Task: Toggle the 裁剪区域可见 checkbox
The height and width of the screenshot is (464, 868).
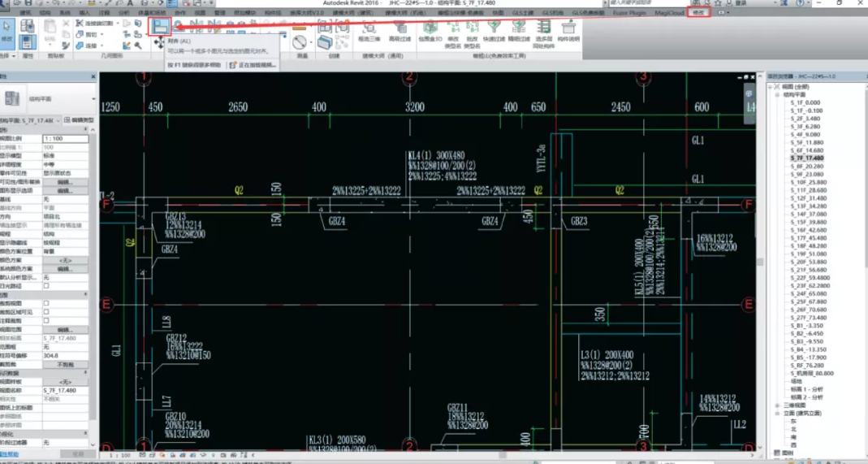Action: tap(46, 312)
